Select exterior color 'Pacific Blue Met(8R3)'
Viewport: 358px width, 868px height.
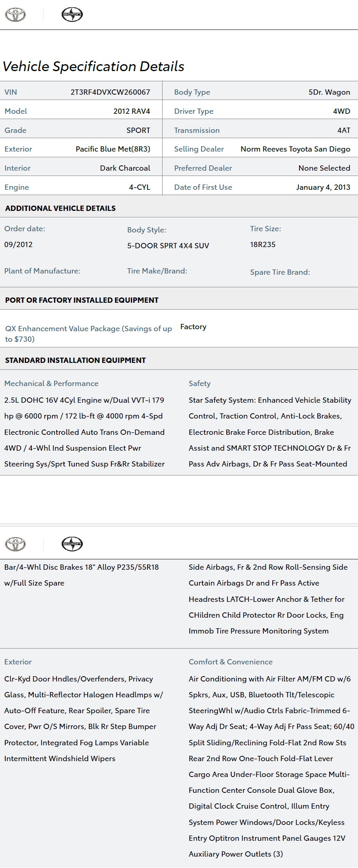pyautogui.click(x=113, y=149)
